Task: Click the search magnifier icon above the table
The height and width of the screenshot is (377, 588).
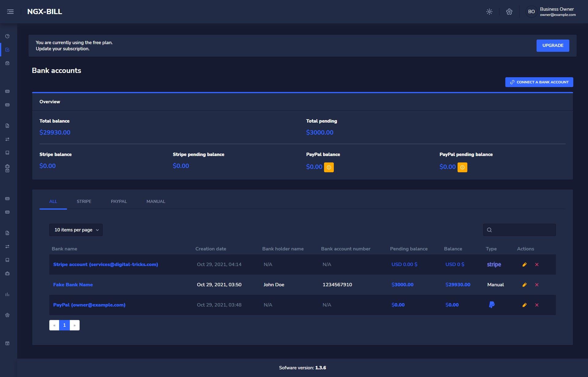Action: 489,230
